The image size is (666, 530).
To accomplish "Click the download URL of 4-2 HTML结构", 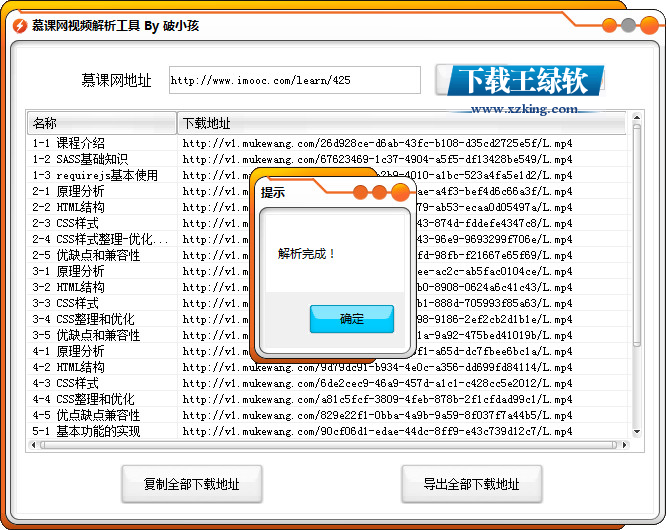I will 377,367.
